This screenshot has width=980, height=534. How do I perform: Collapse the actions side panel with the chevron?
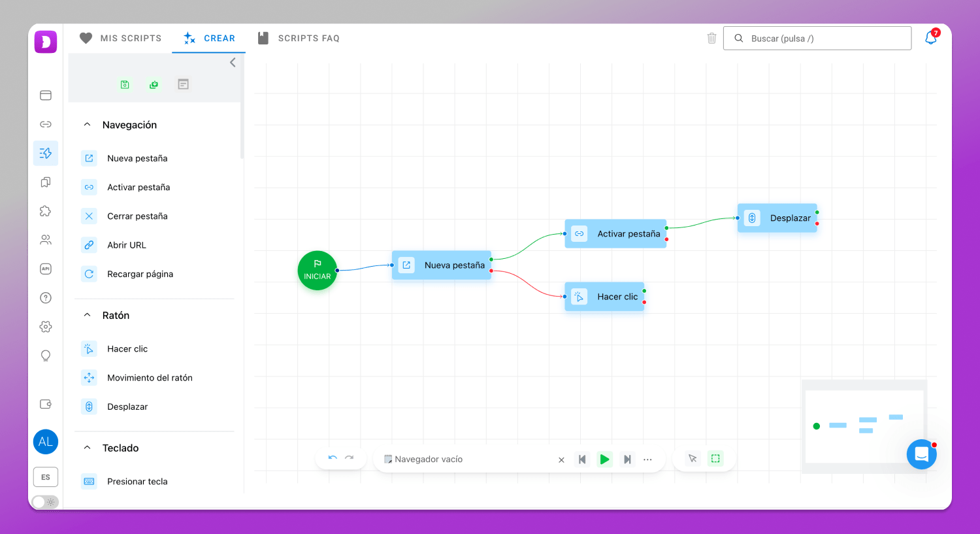[x=233, y=63]
